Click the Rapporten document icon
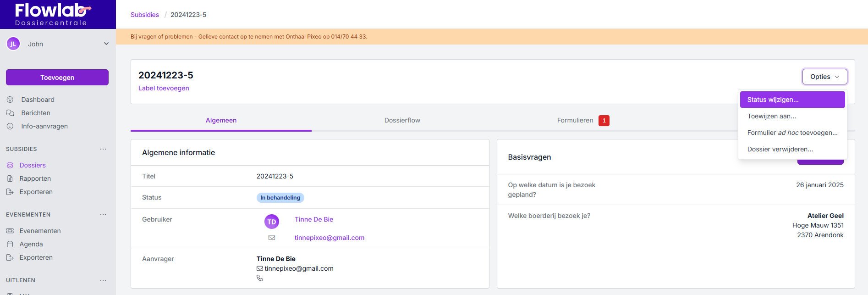This screenshot has width=868, height=295. click(x=10, y=178)
